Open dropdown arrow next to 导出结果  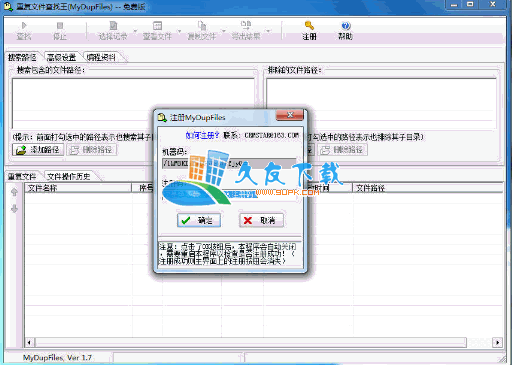(268, 31)
